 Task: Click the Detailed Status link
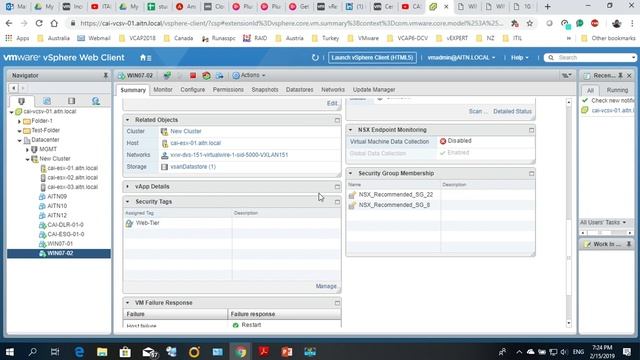pyautogui.click(x=512, y=111)
